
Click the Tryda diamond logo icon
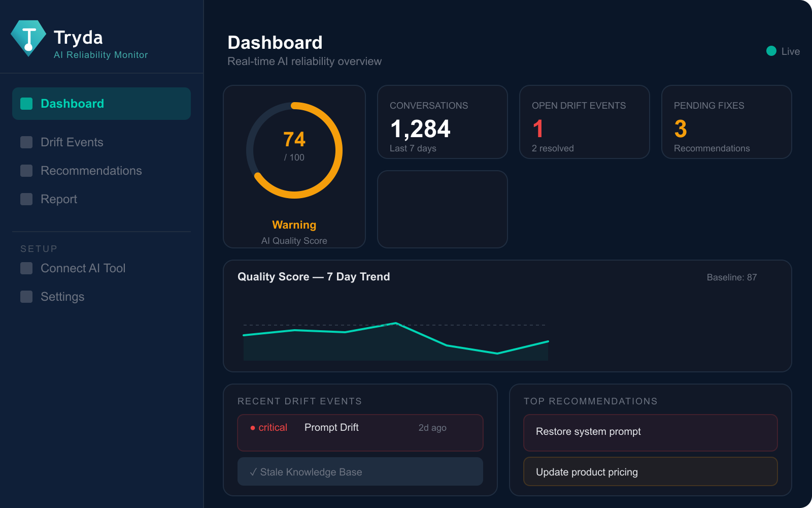(x=28, y=38)
